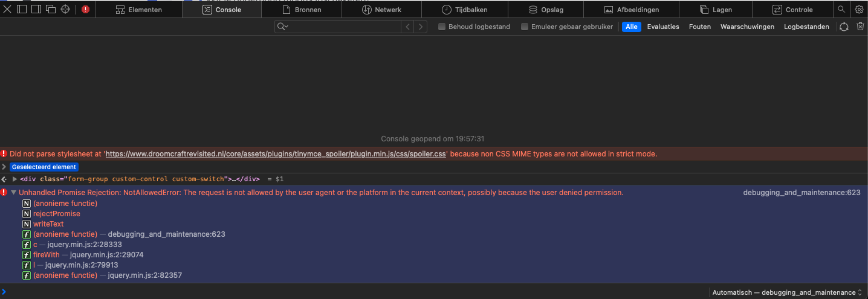This screenshot has width=868, height=299.
Task: Open jquery.min.js:2:28333 location link
Action: point(84,245)
